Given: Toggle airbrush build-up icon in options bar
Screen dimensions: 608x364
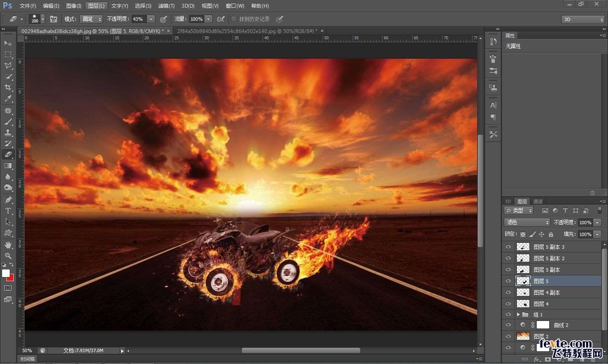Looking at the screenshot, I should coord(220,19).
